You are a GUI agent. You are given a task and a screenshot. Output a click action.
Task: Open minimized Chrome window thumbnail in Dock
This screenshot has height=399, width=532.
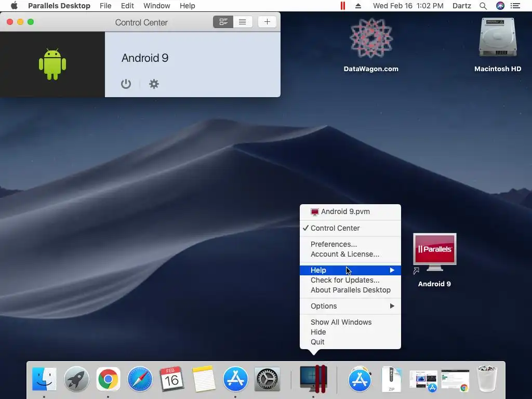click(455, 380)
